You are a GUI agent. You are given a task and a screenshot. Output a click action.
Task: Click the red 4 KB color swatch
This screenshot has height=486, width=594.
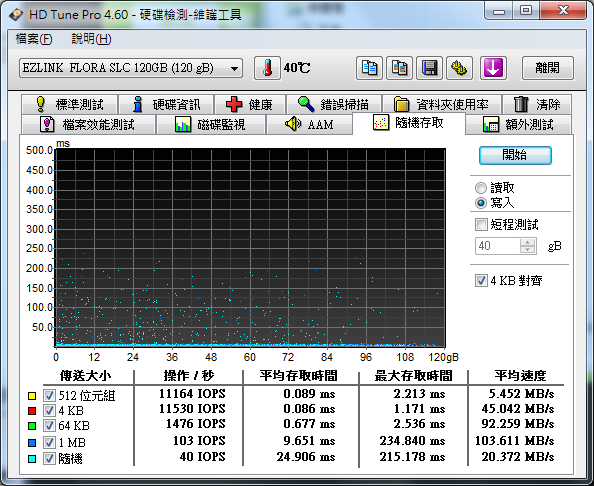32,411
